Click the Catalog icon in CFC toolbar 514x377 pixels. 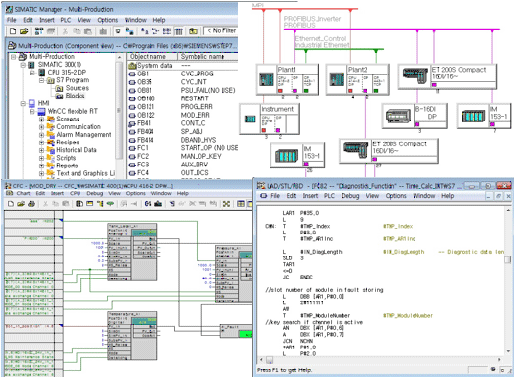point(79,204)
